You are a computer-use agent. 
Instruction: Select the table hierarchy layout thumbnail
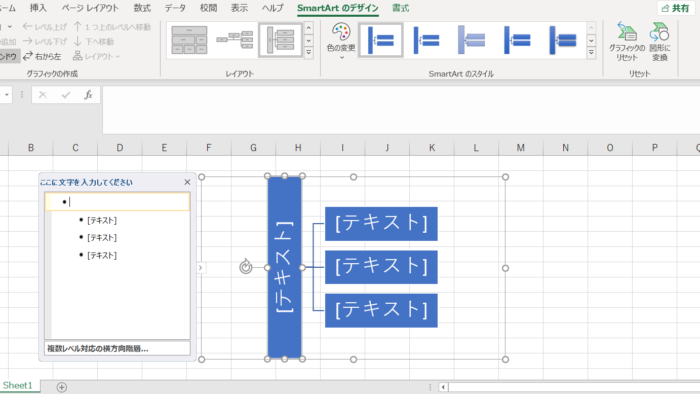point(189,40)
